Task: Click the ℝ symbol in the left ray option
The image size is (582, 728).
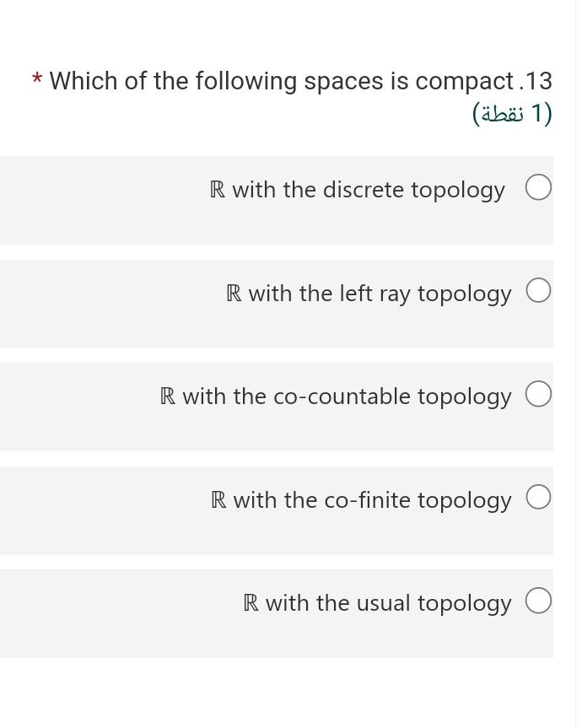Action: click(x=234, y=293)
